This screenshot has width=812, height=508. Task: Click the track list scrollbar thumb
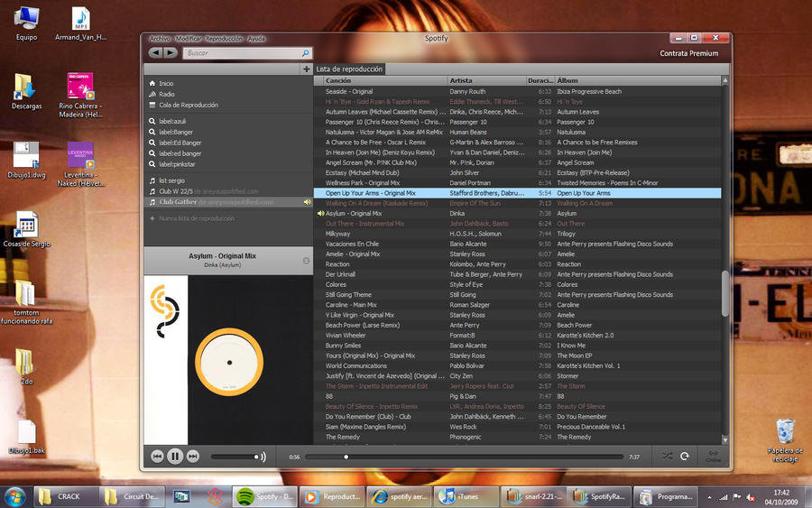coord(725,293)
